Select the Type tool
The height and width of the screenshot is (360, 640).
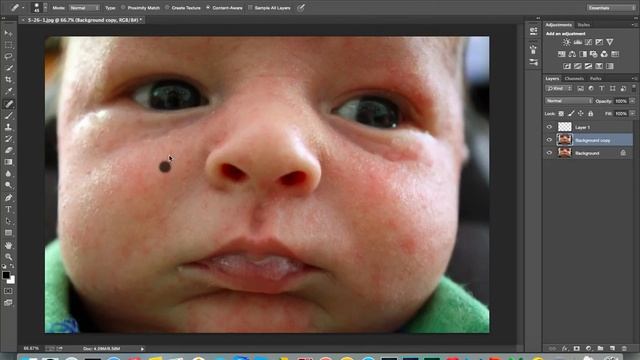tap(8, 209)
